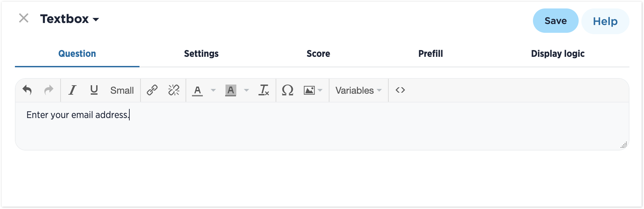Viewport: 644px width, 209px height.
Task: Click the clear formatting icon
Action: click(x=264, y=90)
